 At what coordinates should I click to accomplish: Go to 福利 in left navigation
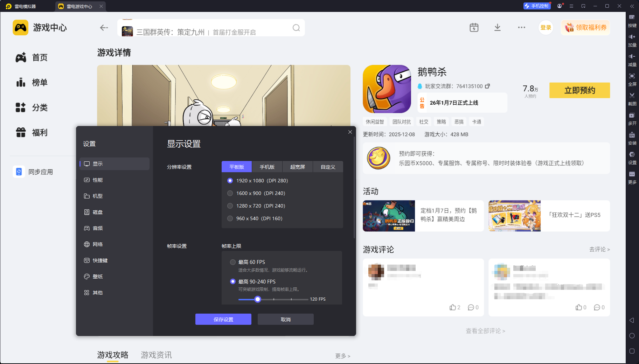pyautogui.click(x=32, y=133)
